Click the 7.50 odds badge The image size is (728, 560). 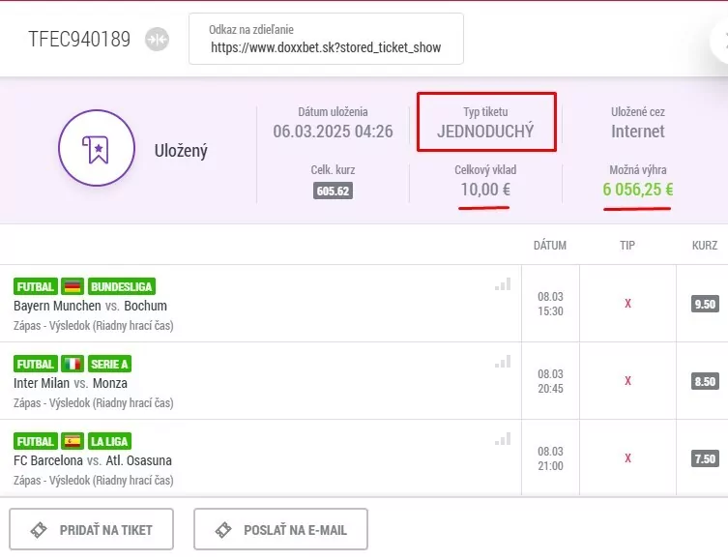coord(705,458)
